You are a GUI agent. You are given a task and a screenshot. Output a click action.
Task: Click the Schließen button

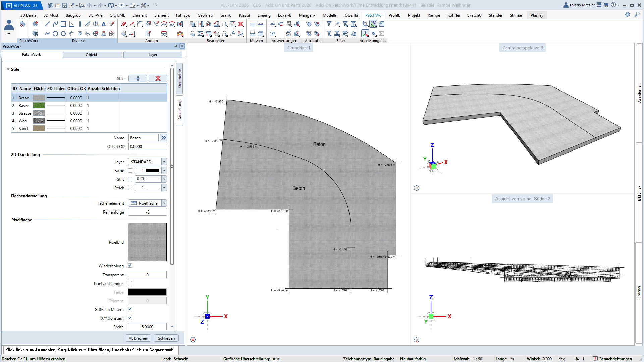tap(166, 338)
